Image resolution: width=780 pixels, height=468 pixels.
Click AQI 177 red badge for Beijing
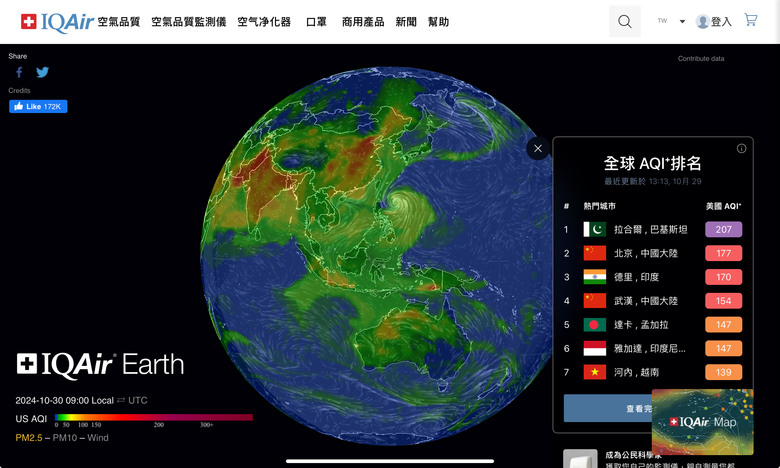click(723, 253)
